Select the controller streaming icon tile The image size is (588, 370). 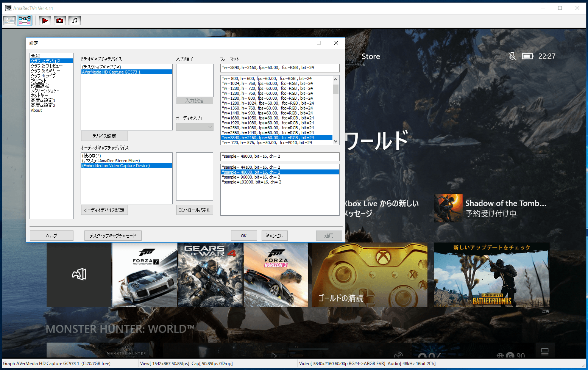[x=79, y=274]
